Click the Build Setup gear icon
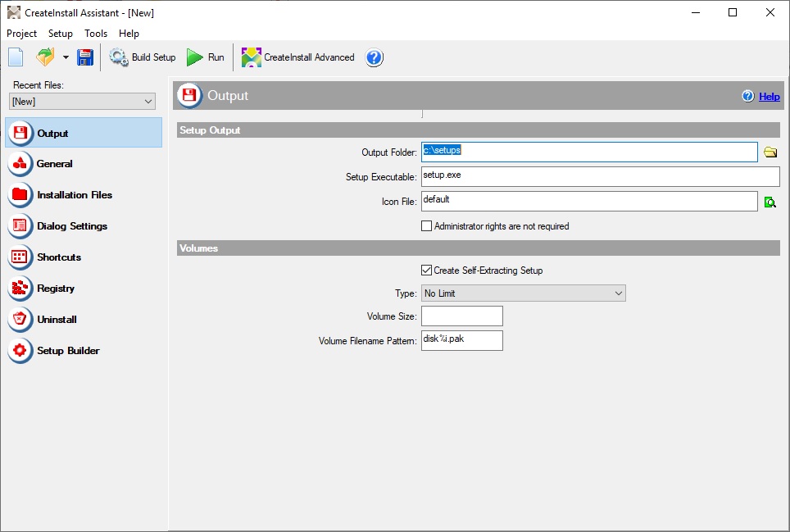790x532 pixels. pyautogui.click(x=119, y=57)
